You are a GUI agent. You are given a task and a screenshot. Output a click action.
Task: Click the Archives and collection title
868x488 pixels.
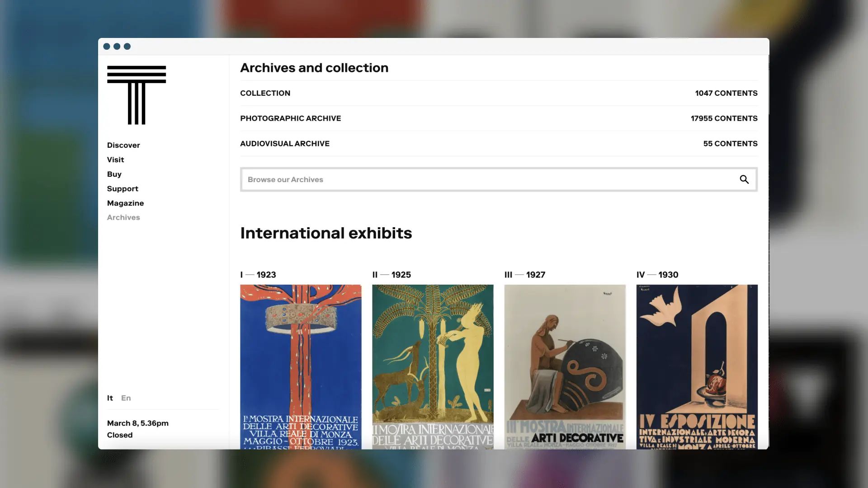(x=314, y=68)
